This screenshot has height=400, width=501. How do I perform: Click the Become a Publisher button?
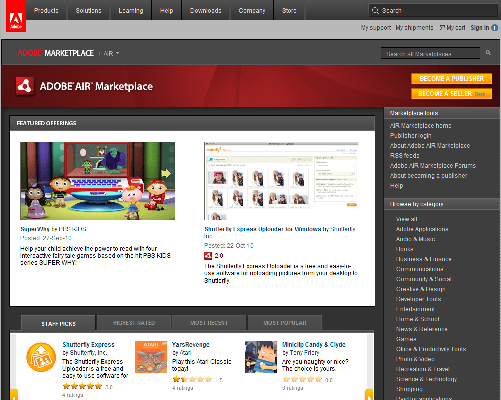451,78
